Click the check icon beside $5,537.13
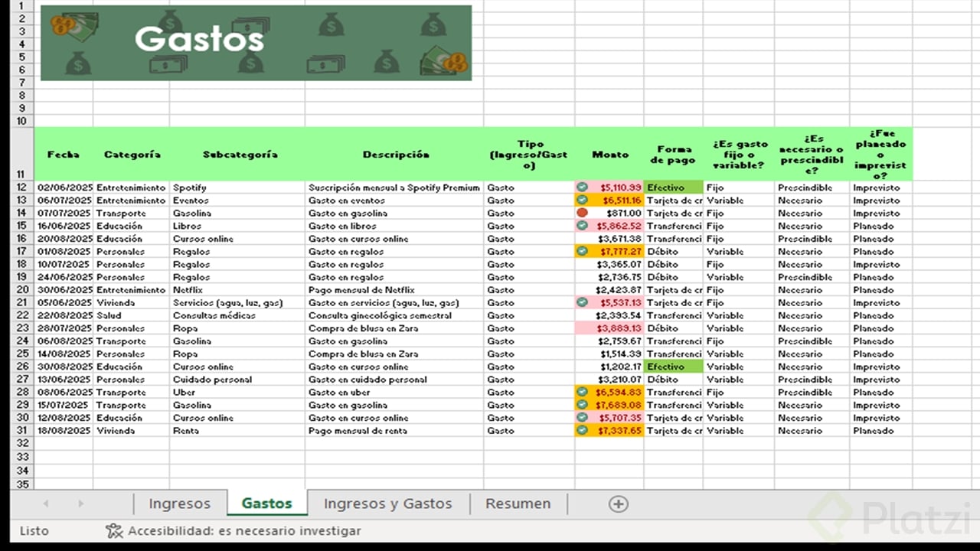 coord(582,302)
